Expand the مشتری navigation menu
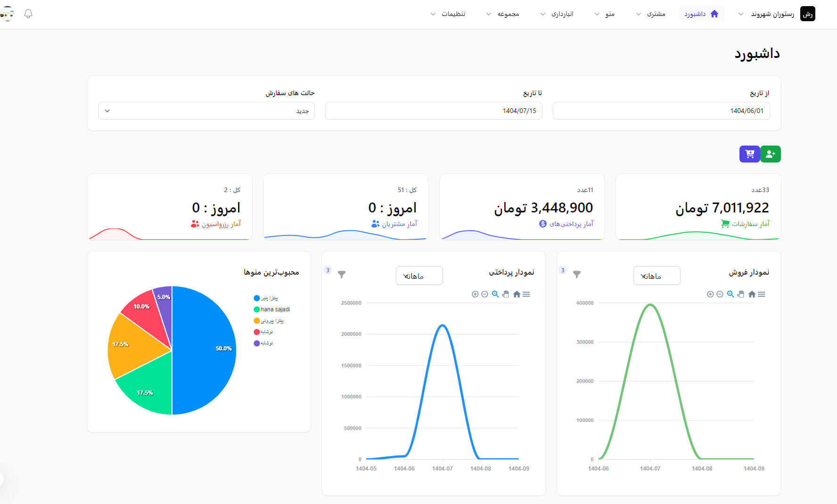The height and width of the screenshot is (504, 837). pyautogui.click(x=650, y=14)
